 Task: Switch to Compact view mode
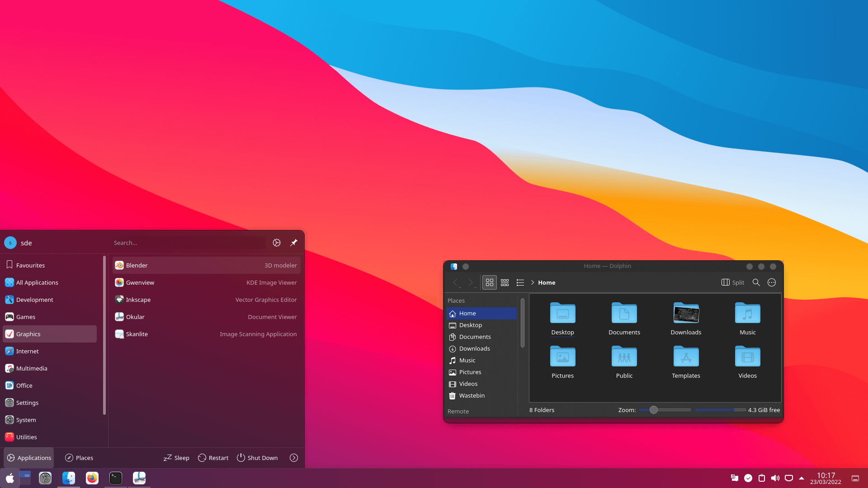tap(505, 282)
